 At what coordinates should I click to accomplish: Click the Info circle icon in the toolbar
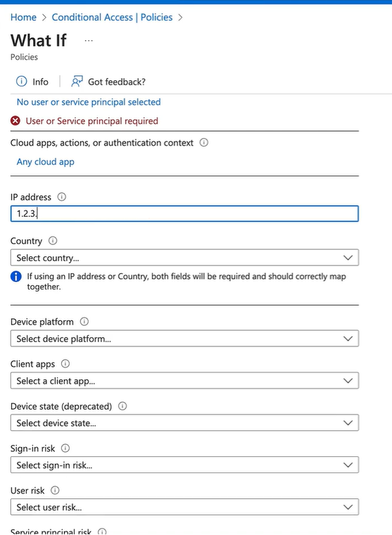pyautogui.click(x=21, y=82)
